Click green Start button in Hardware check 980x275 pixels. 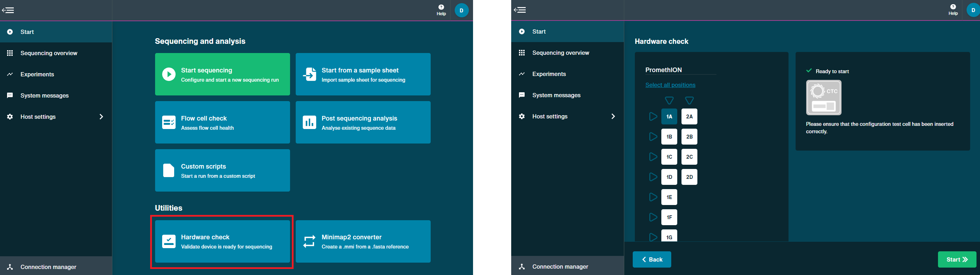[957, 259]
